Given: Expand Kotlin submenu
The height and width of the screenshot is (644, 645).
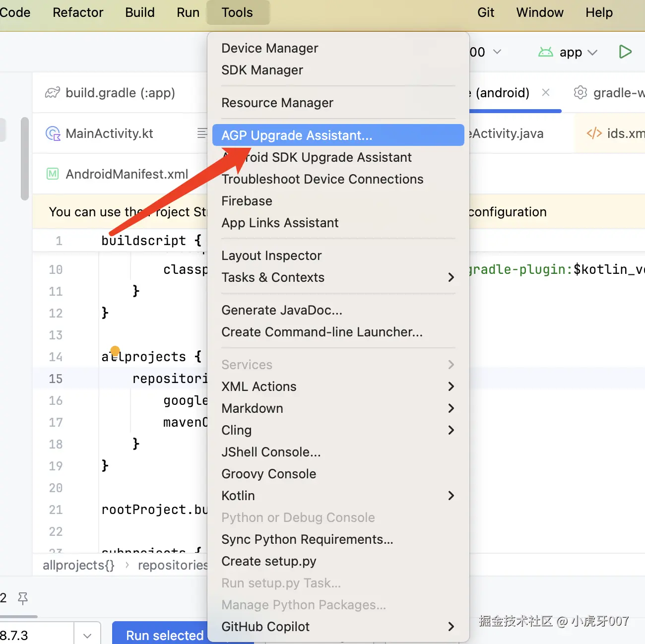Looking at the screenshot, I should 338,496.
